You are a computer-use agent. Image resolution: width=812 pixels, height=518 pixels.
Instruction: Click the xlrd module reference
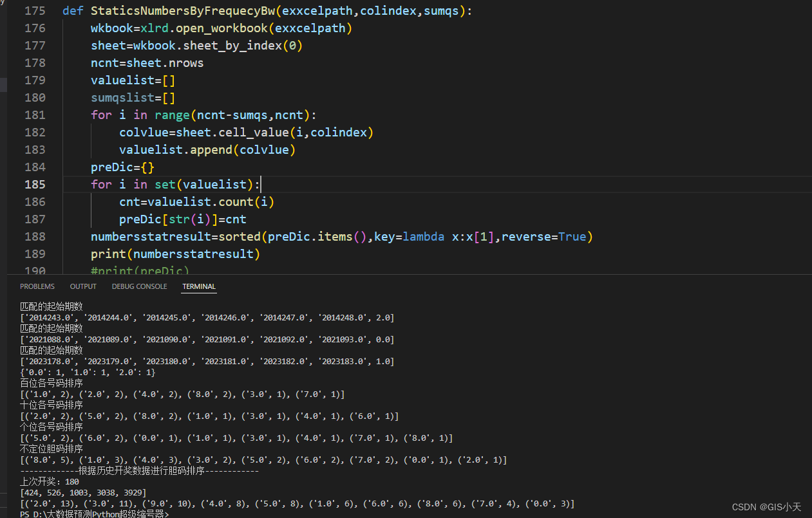pos(155,28)
